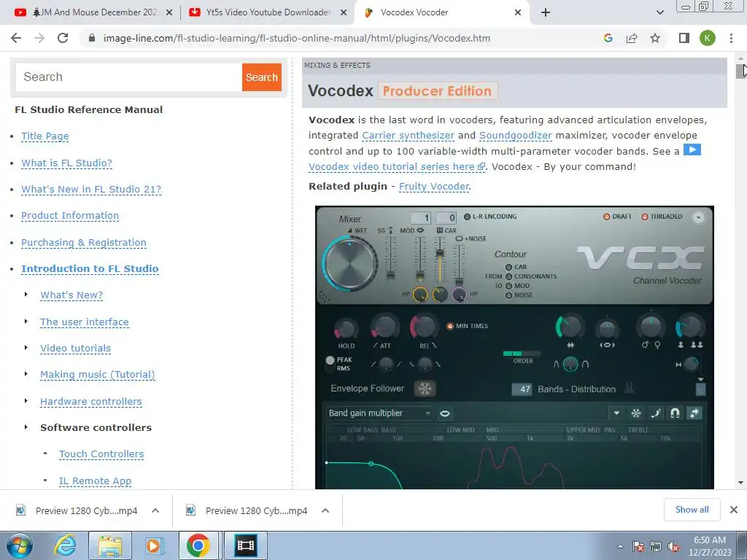Select CONSONANTS contour radio button
The height and width of the screenshot is (560, 747).
click(508, 276)
